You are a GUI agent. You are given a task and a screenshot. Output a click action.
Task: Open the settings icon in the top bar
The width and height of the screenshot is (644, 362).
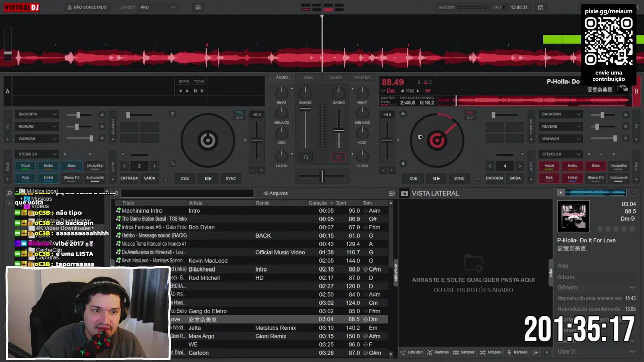(540, 7)
